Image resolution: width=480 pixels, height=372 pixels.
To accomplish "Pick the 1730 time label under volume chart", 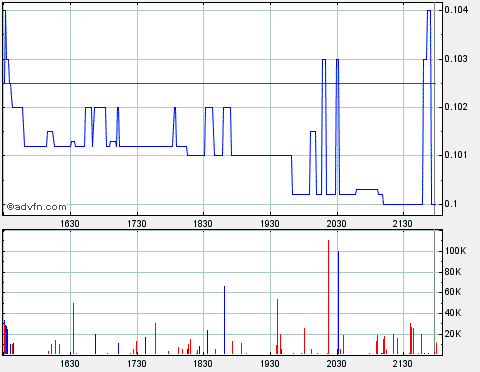I will [137, 363].
